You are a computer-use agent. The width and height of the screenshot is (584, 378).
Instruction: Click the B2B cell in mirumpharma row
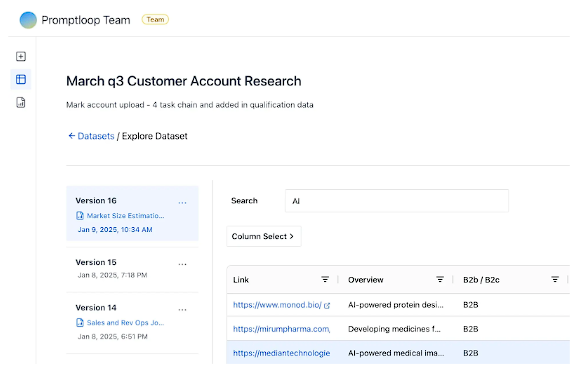[x=471, y=329]
